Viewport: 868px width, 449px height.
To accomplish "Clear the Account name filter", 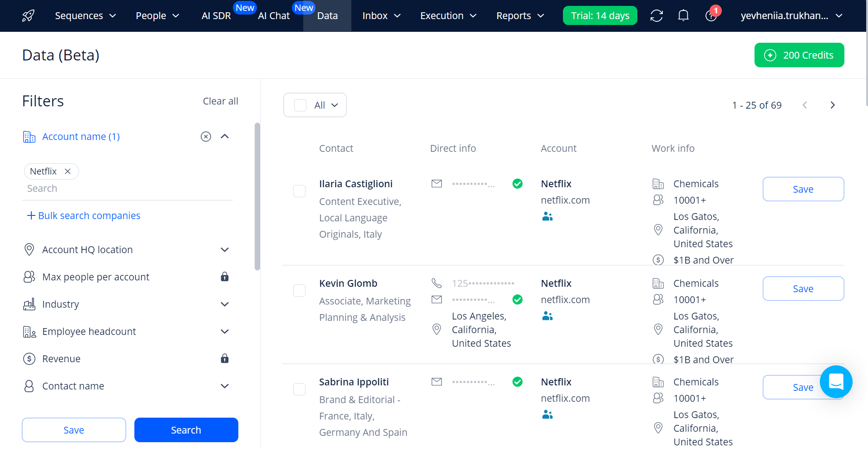I will pyautogui.click(x=206, y=136).
